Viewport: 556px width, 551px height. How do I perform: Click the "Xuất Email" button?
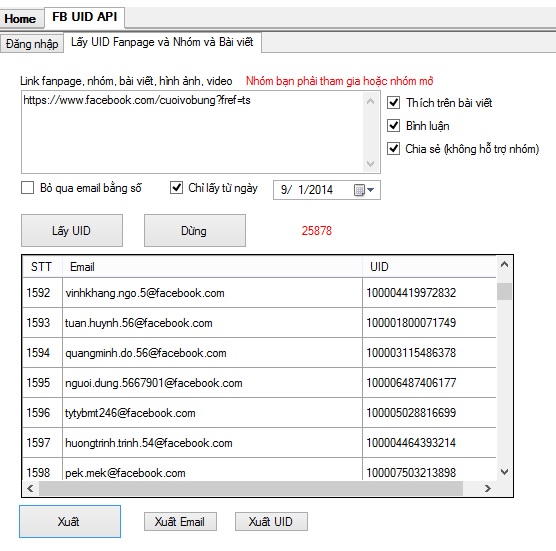180,522
